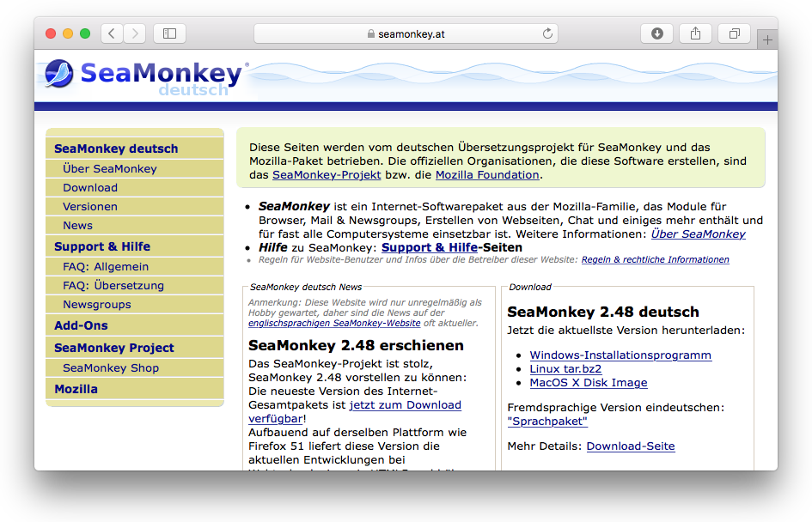
Task: Open italic Über SeaMonkey link in text
Action: pos(698,234)
